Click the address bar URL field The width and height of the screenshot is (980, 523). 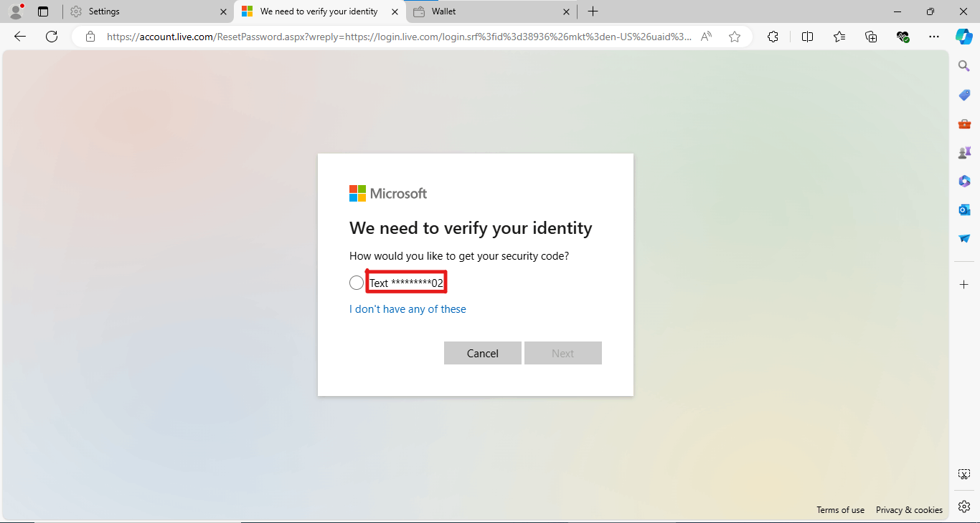pos(399,37)
